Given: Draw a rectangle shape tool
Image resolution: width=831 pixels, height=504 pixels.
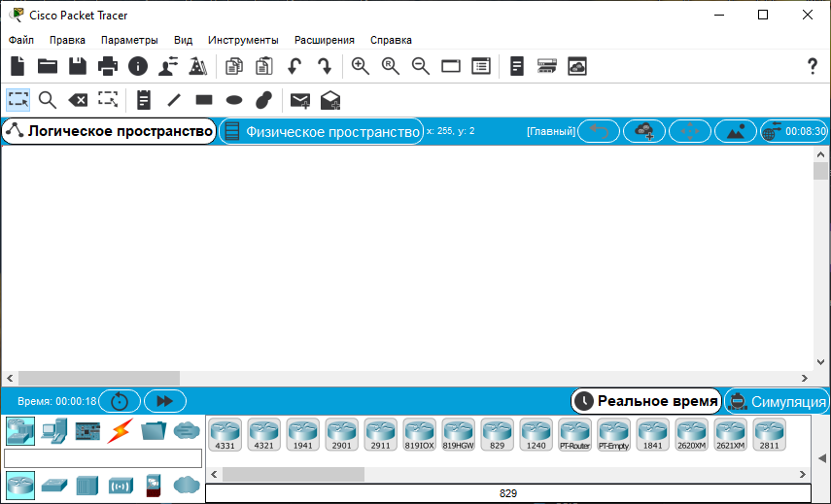Looking at the screenshot, I should tap(204, 99).
